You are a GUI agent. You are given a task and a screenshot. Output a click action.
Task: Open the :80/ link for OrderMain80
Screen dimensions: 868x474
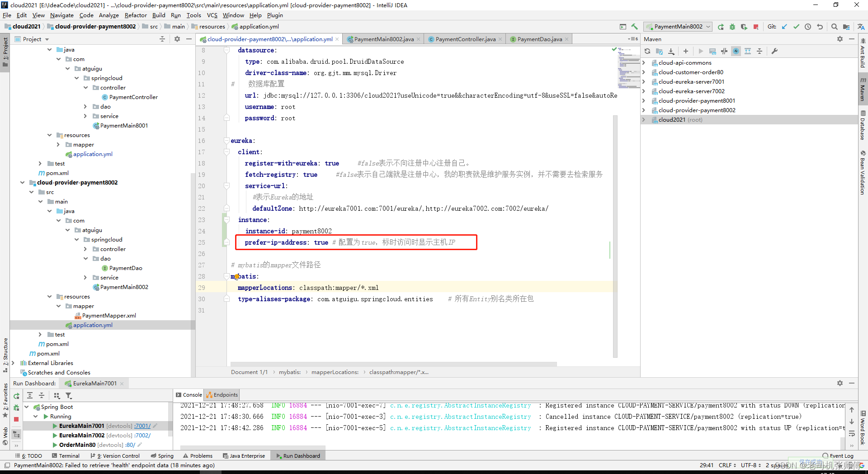[x=130, y=445]
